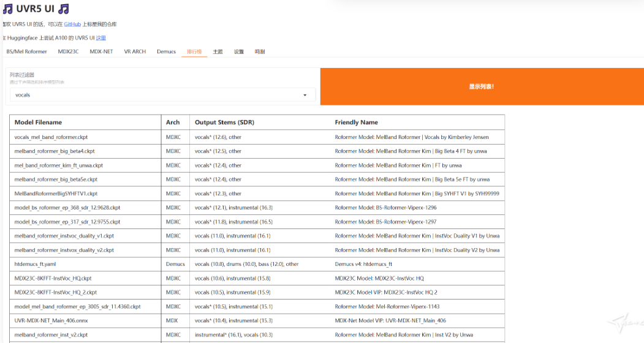Switch to the 鸣谢 credits tab

[260, 52]
